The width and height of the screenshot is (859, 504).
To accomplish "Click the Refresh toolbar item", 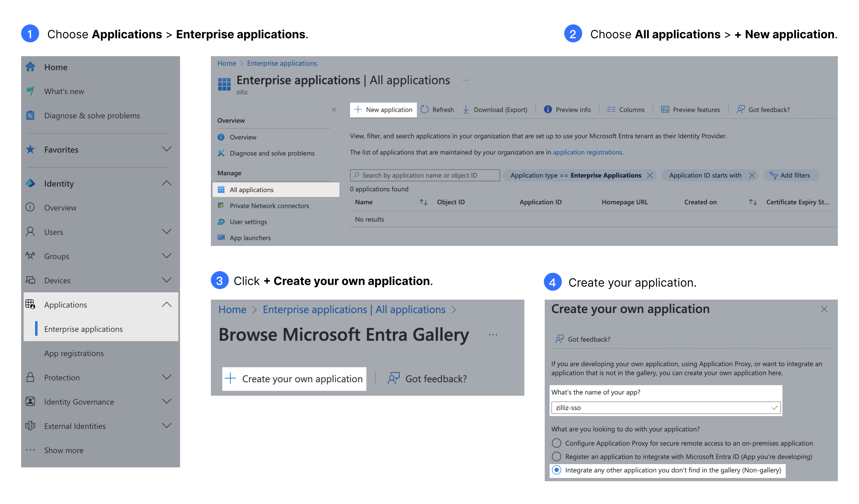I will tap(437, 110).
